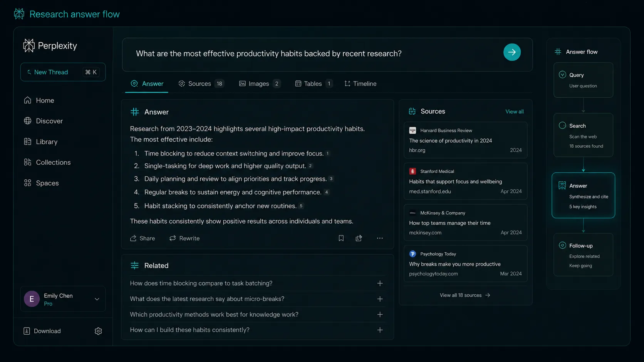This screenshot has height=362, width=644.
Task: Click View all in Sources panel
Action: (x=514, y=112)
